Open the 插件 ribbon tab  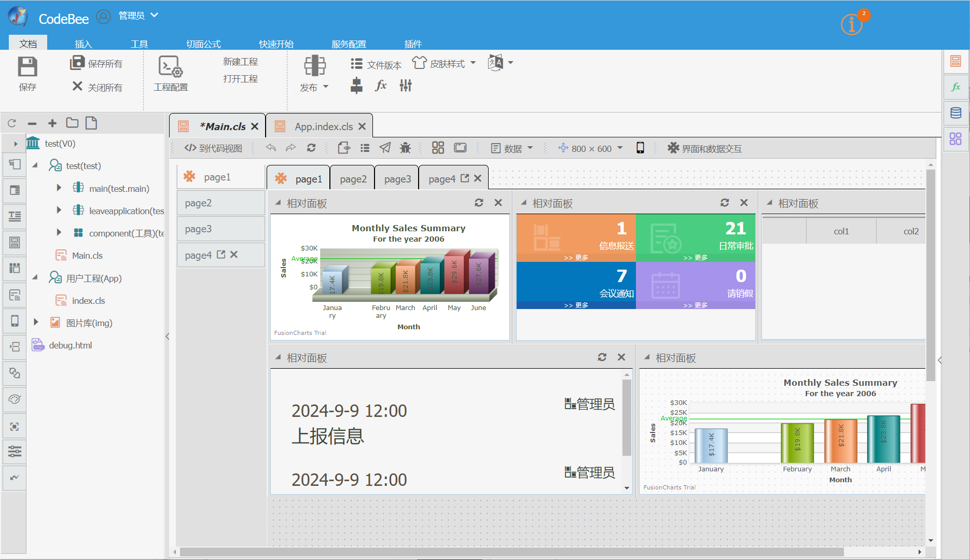(x=413, y=44)
